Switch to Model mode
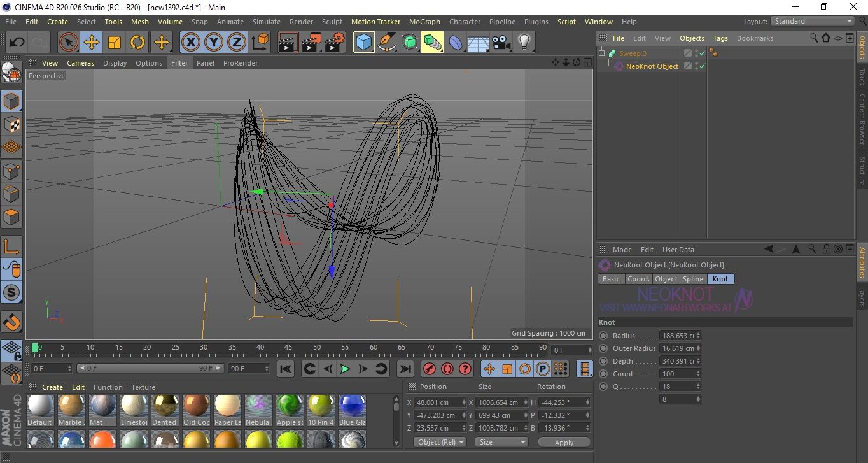This screenshot has height=463, width=868. tap(11, 102)
